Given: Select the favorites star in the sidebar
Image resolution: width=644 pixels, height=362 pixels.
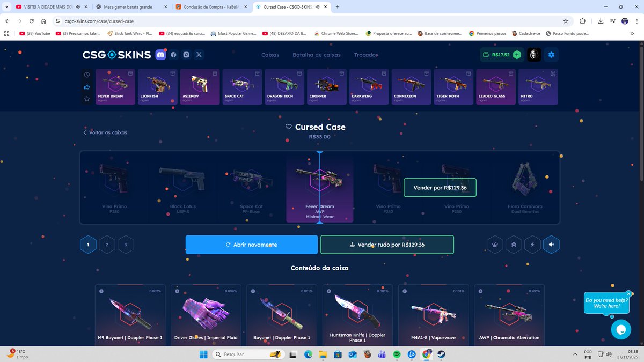Looking at the screenshot, I should click(x=86, y=98).
